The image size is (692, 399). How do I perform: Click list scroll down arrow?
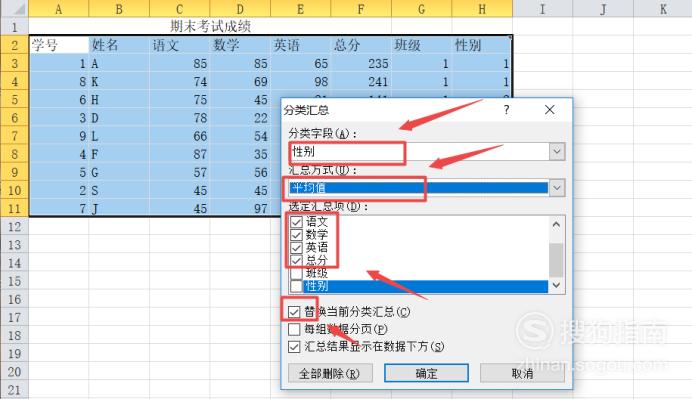coord(556,285)
